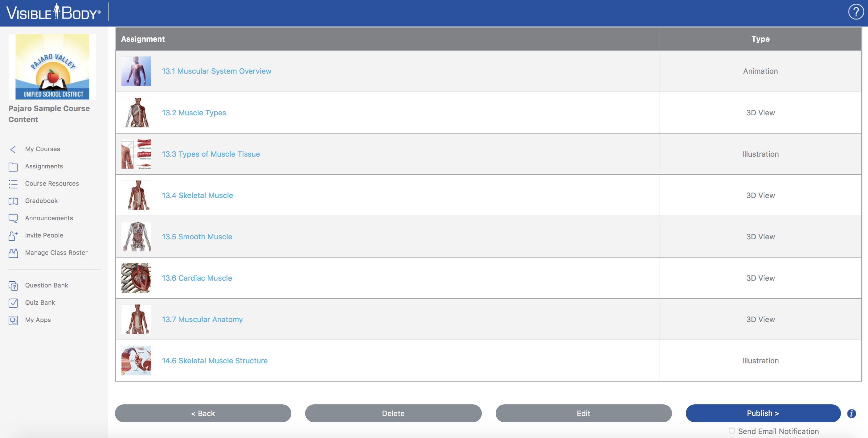Viewport: 868px width, 438px height.
Task: Click the Assignments sidebar icon
Action: [x=13, y=166]
